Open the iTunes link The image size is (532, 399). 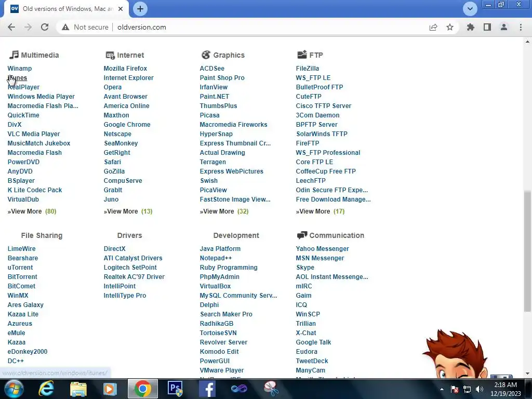pyautogui.click(x=17, y=78)
